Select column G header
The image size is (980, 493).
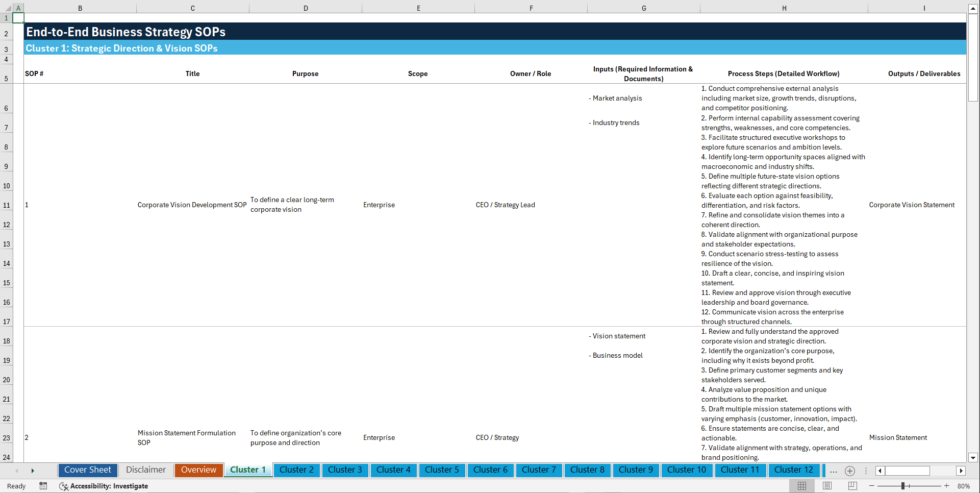pos(644,8)
